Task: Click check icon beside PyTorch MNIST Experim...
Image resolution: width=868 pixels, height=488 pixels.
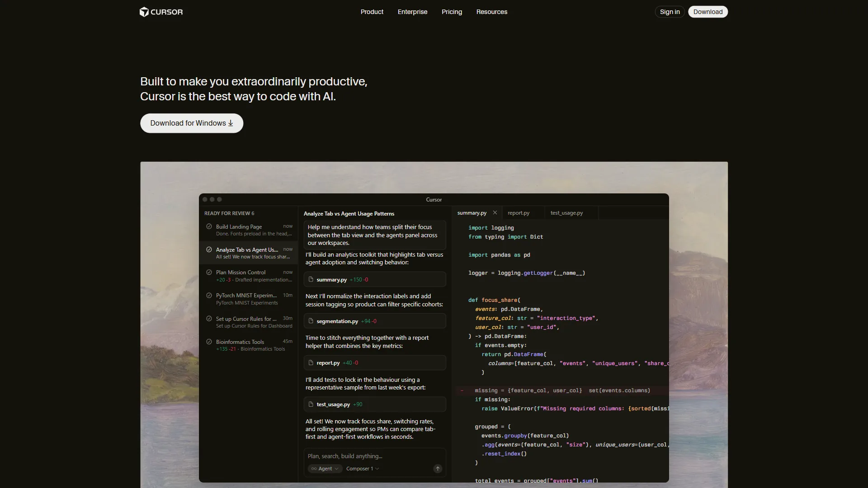Action: 209,295
